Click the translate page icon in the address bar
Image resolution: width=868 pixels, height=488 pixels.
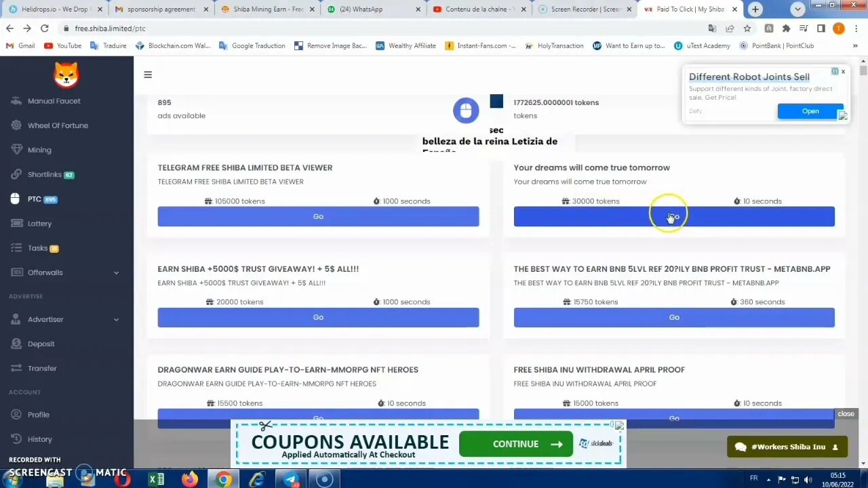pos(712,28)
